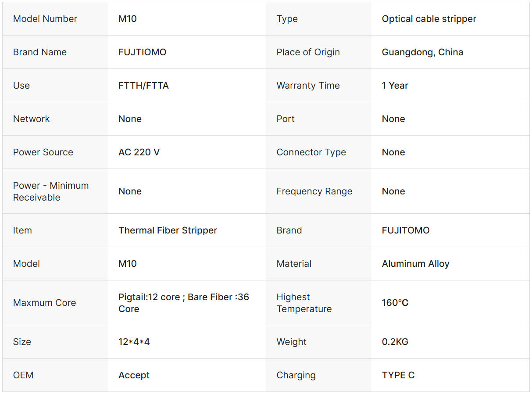Select the "Aluminum Alloy" material value
The image size is (532, 395).
click(415, 264)
